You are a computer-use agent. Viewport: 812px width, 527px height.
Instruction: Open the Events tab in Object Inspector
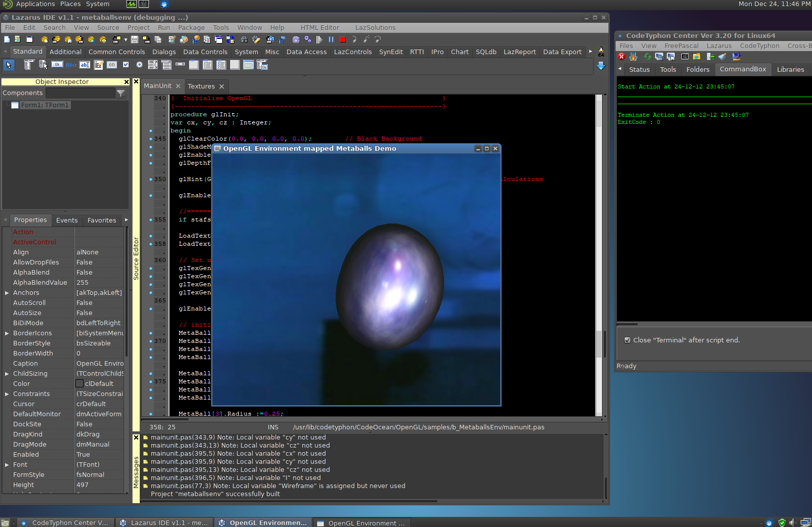tap(67, 221)
